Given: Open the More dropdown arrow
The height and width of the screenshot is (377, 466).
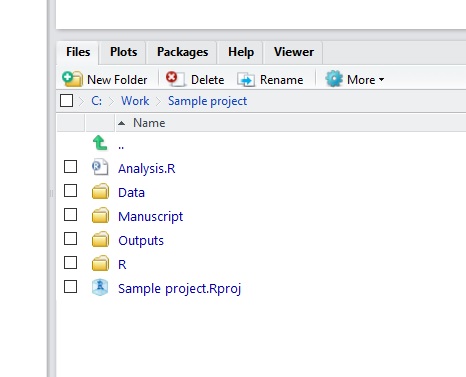Looking at the screenshot, I should pos(381,80).
